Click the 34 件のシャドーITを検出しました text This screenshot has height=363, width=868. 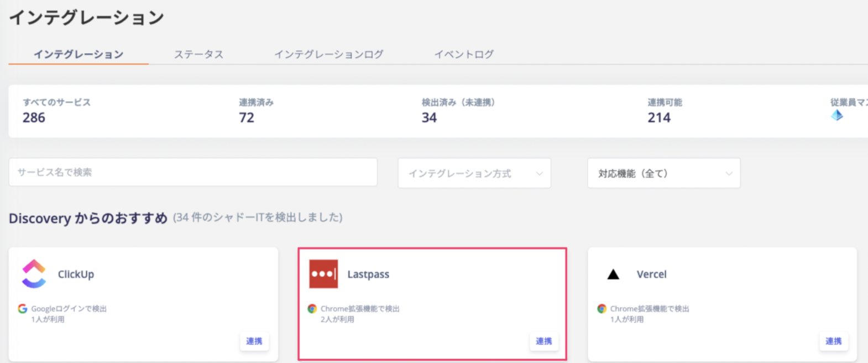click(x=258, y=217)
